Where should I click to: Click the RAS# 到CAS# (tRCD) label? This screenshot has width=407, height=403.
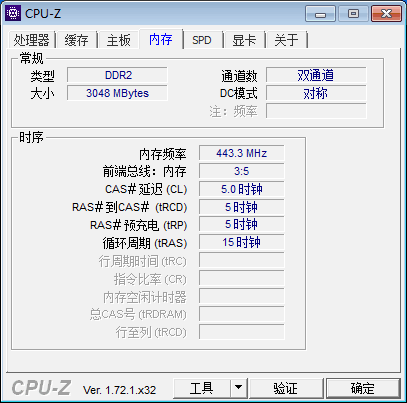tap(130, 208)
